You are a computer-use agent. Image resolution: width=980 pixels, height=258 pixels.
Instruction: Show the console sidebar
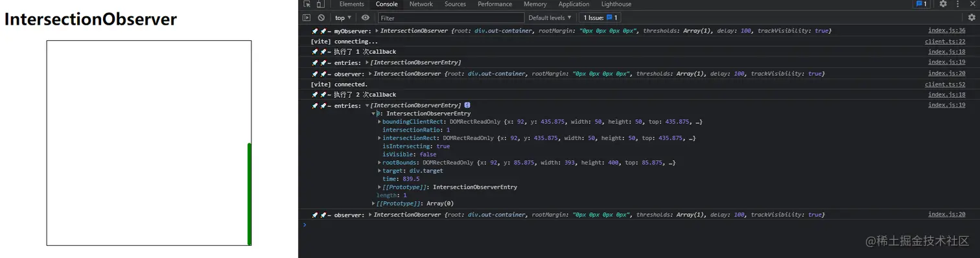[307, 18]
